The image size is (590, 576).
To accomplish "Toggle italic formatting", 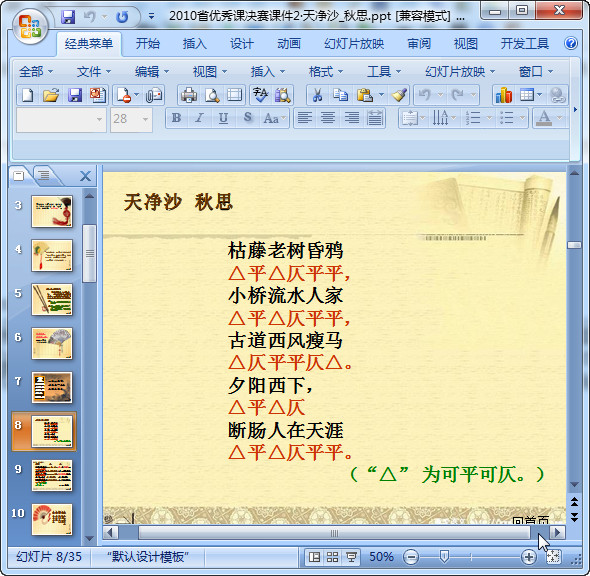I will [199, 118].
